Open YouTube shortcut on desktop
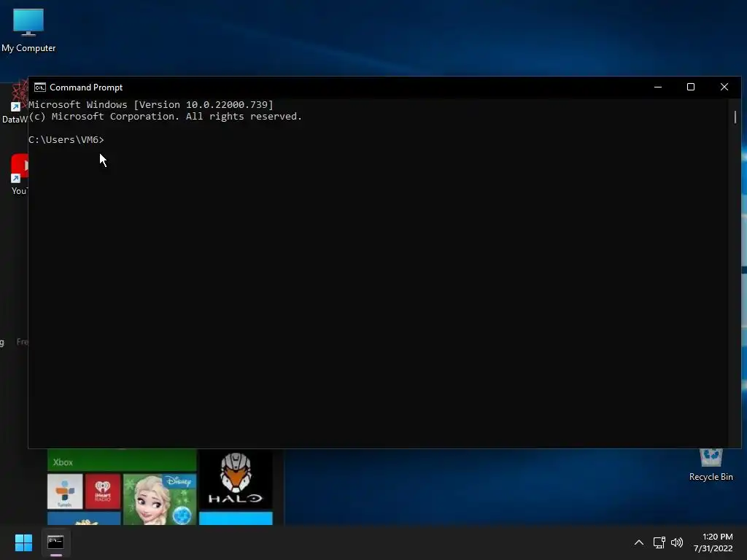747x560 pixels. (x=19, y=174)
